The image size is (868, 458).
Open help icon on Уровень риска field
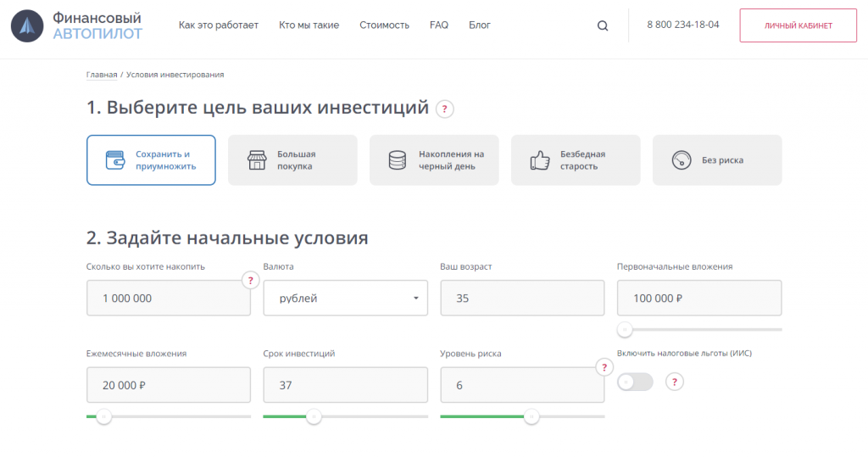[604, 367]
